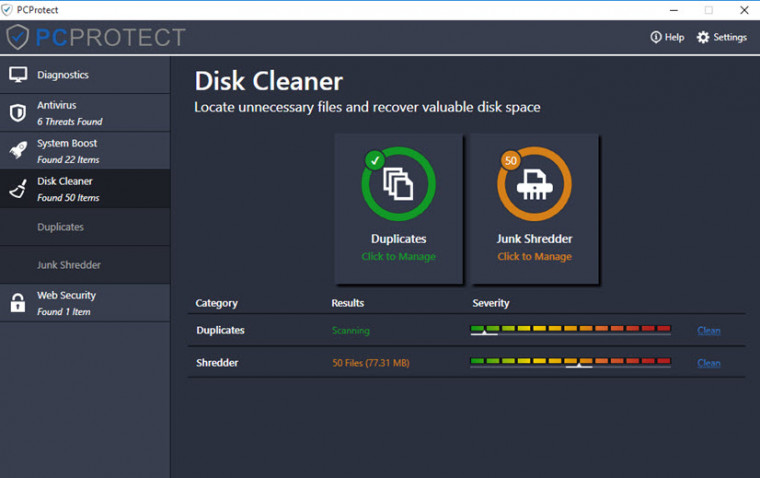The image size is (760, 478).
Task: Click 'Click to Manage' under Duplicates card
Action: tap(398, 256)
